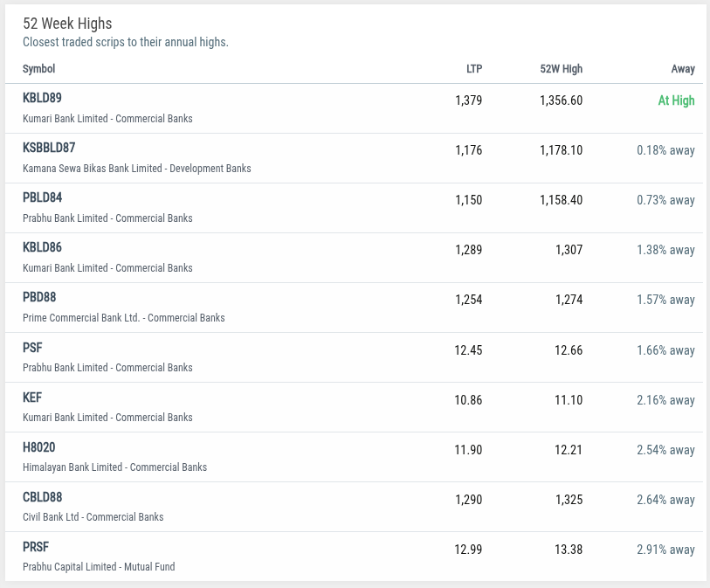
Task: Click the LTP column header
Action: [x=474, y=69]
